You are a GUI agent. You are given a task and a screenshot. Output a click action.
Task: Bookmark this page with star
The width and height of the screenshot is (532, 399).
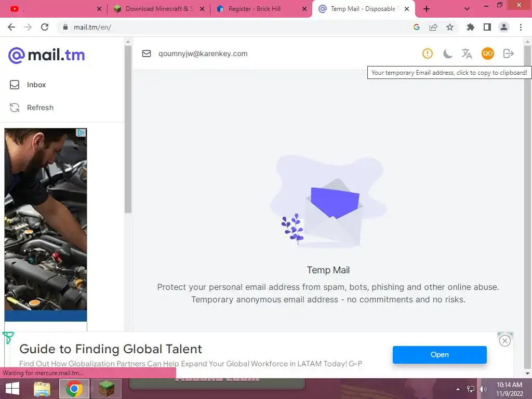point(450,27)
